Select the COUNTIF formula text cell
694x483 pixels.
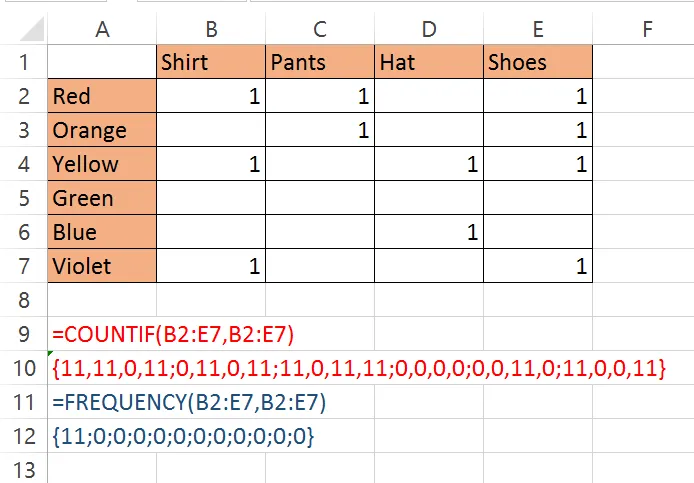173,334
